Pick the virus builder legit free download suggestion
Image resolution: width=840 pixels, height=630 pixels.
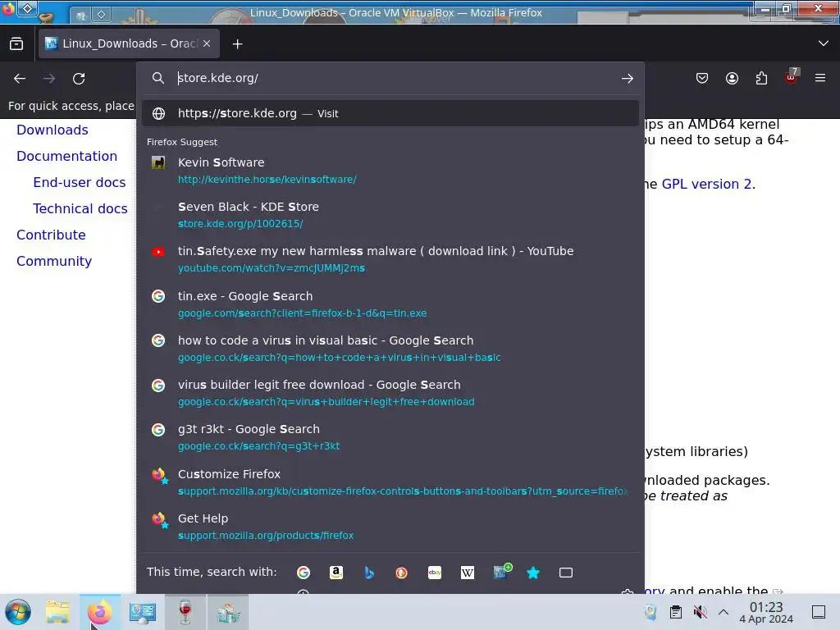pyautogui.click(x=390, y=393)
